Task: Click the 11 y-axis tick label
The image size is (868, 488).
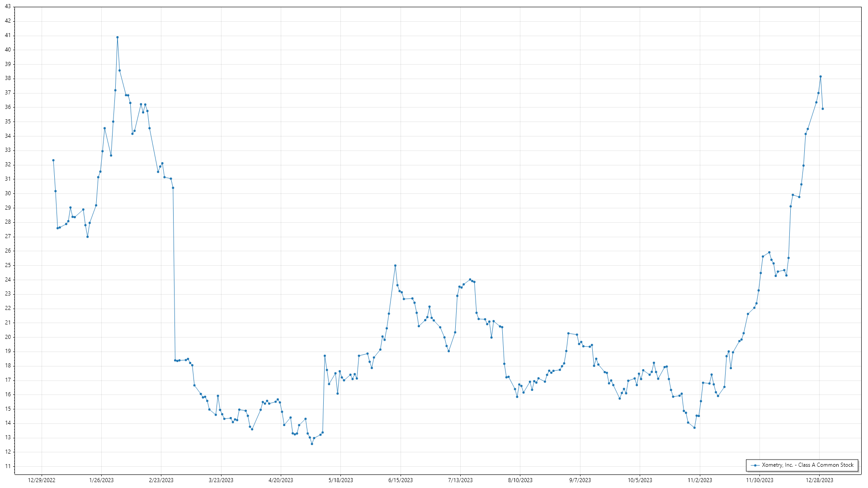Action: pyautogui.click(x=8, y=466)
